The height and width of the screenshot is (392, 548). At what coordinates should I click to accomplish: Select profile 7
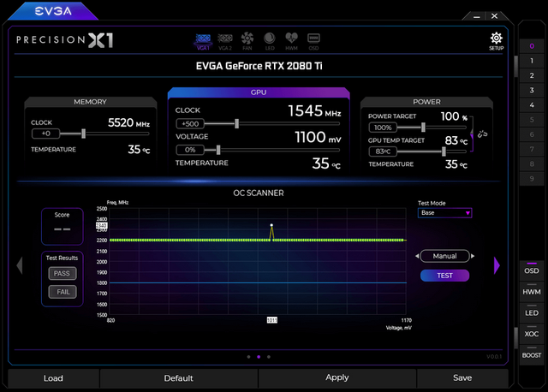point(532,149)
